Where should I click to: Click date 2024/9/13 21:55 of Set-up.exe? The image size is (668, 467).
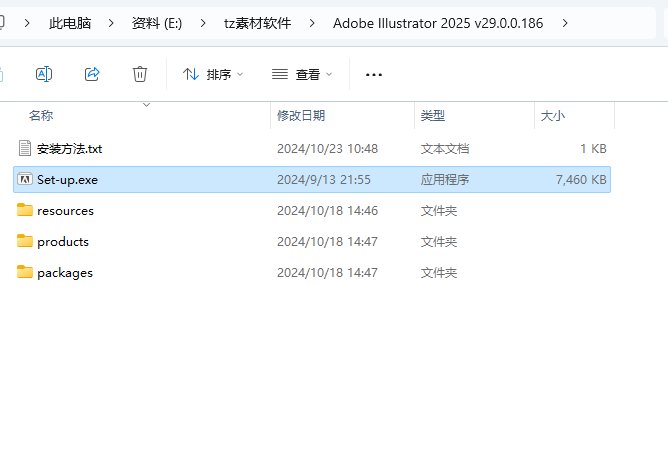coord(324,180)
